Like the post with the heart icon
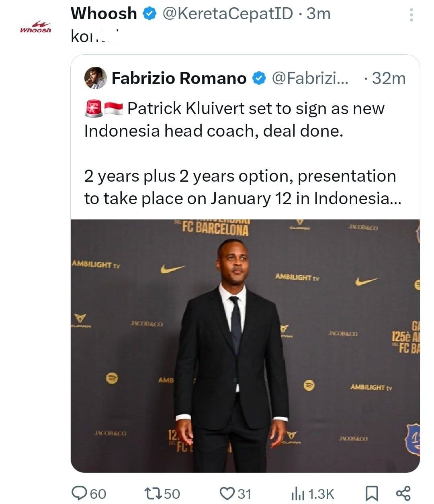Image resolution: width=434 pixels, height=504 pixels. (227, 493)
